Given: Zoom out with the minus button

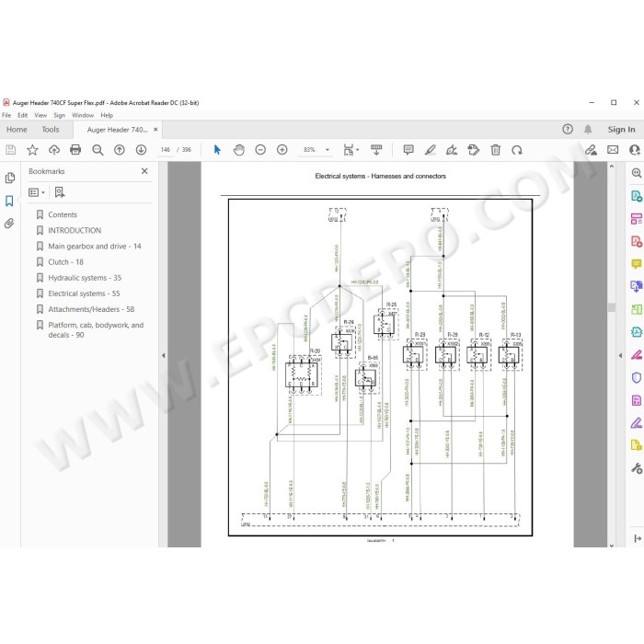Looking at the screenshot, I should (260, 150).
